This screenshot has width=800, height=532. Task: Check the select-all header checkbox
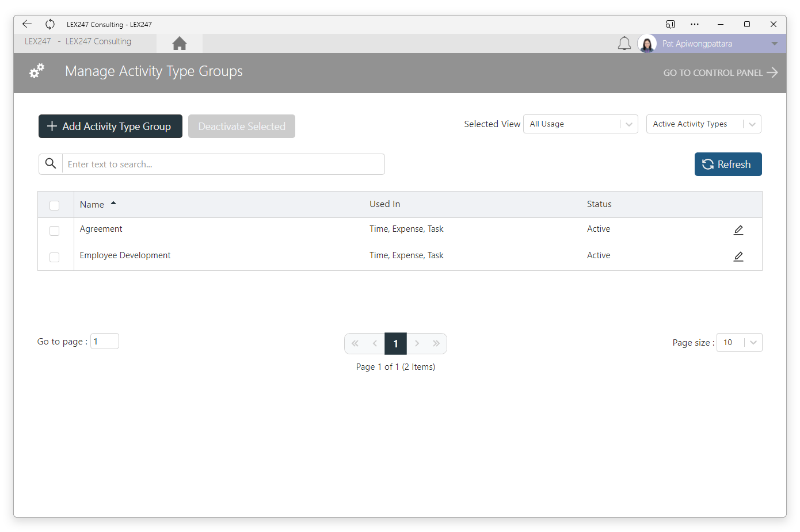coord(55,205)
